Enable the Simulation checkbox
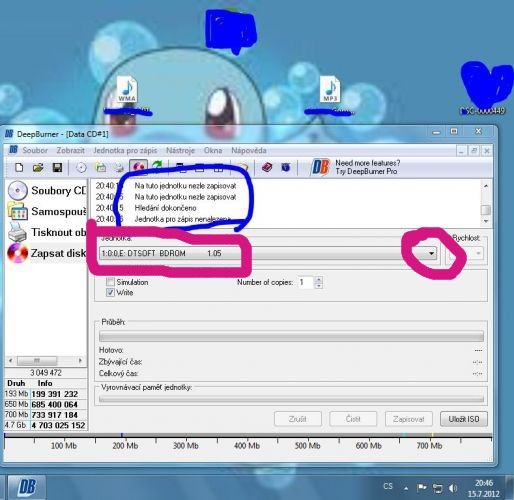This screenshot has width=514, height=500. coord(110,282)
